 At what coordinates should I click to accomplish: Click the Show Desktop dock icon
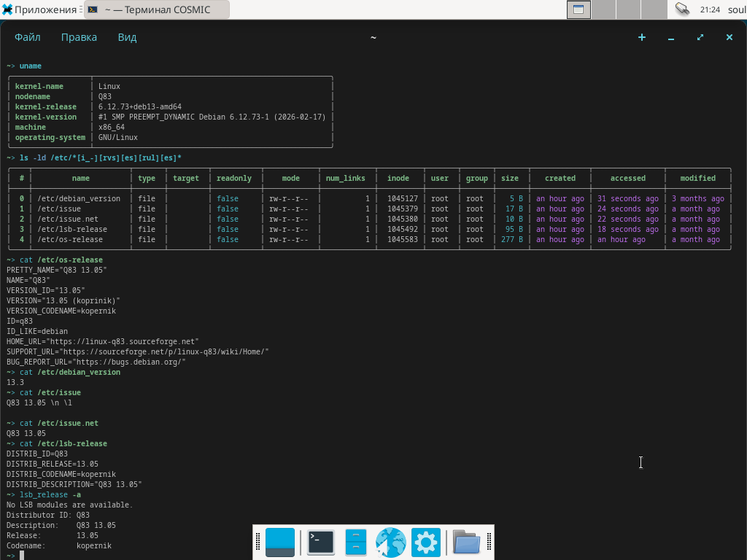(x=280, y=542)
